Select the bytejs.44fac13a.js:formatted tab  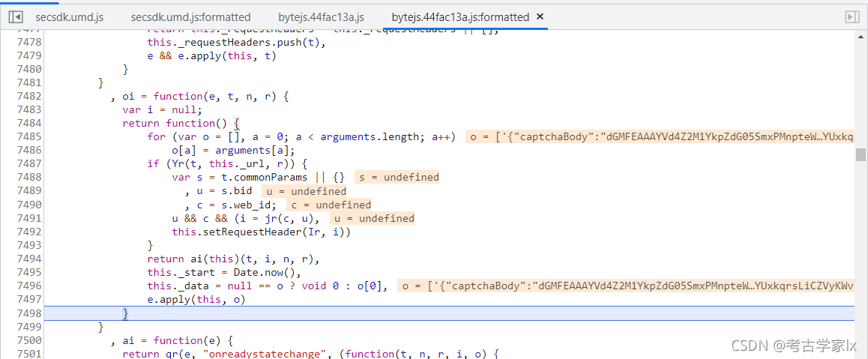pyautogui.click(x=460, y=17)
